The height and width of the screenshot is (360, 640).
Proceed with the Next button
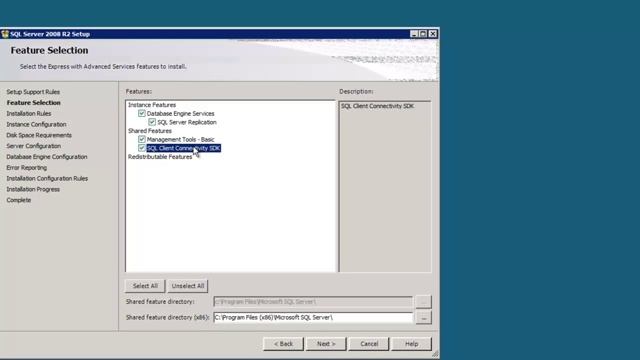(326, 344)
